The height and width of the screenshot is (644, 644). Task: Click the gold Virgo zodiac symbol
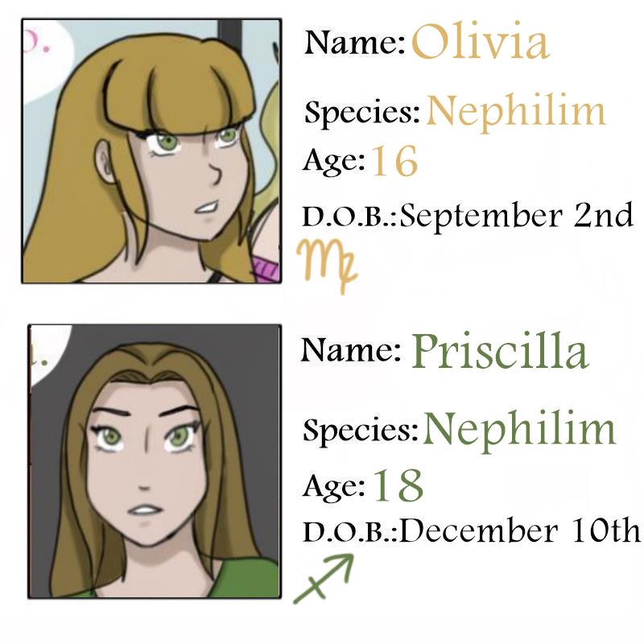pos(326,263)
